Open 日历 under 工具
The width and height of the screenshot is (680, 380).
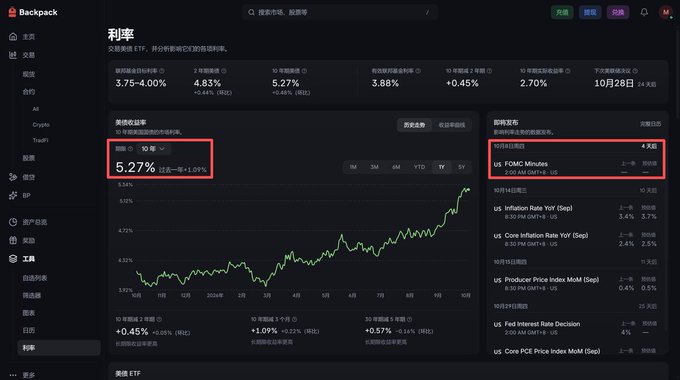[29, 331]
